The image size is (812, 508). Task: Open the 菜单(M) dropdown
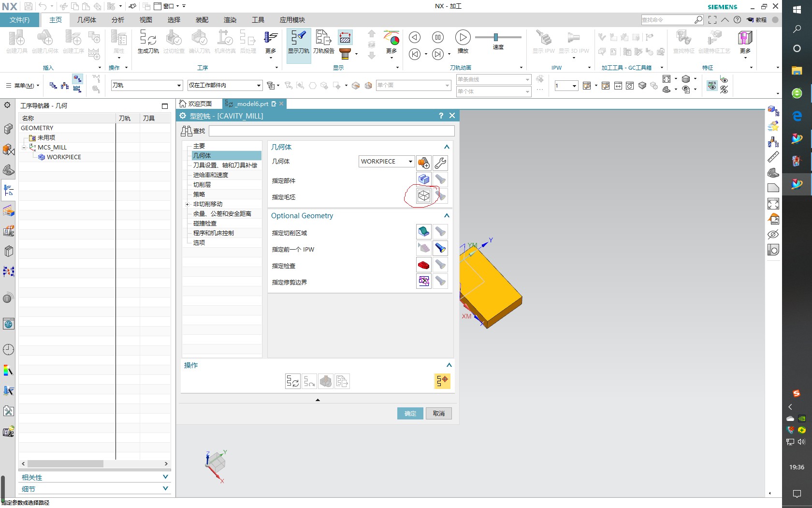pos(22,86)
